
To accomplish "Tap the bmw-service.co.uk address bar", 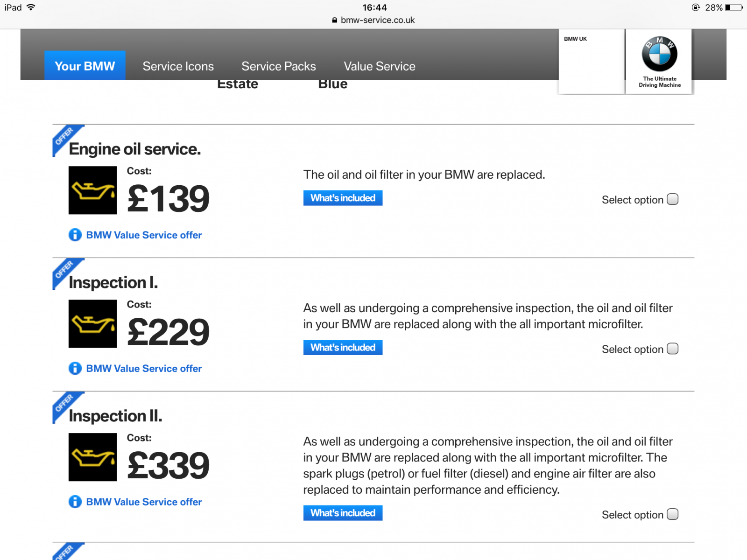I will pyautogui.click(x=373, y=20).
